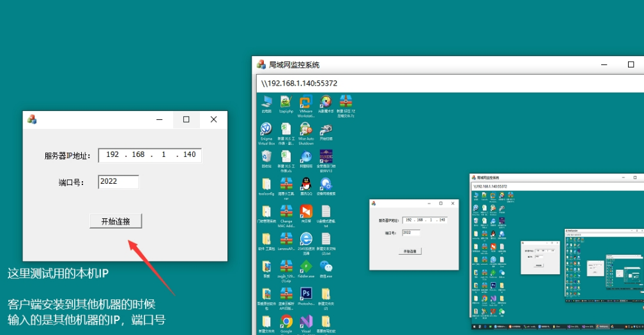Click the address text in the nested monitoring window
Screen dimensions: 644x335
point(490,186)
